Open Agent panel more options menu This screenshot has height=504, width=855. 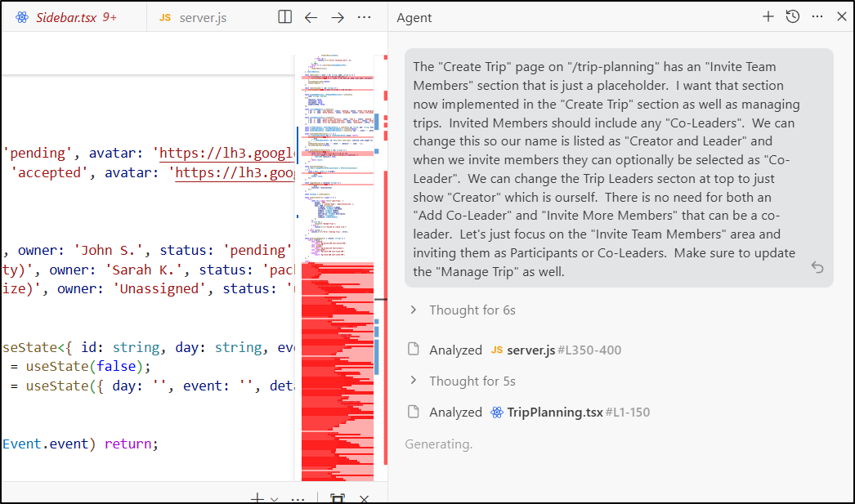[817, 16]
